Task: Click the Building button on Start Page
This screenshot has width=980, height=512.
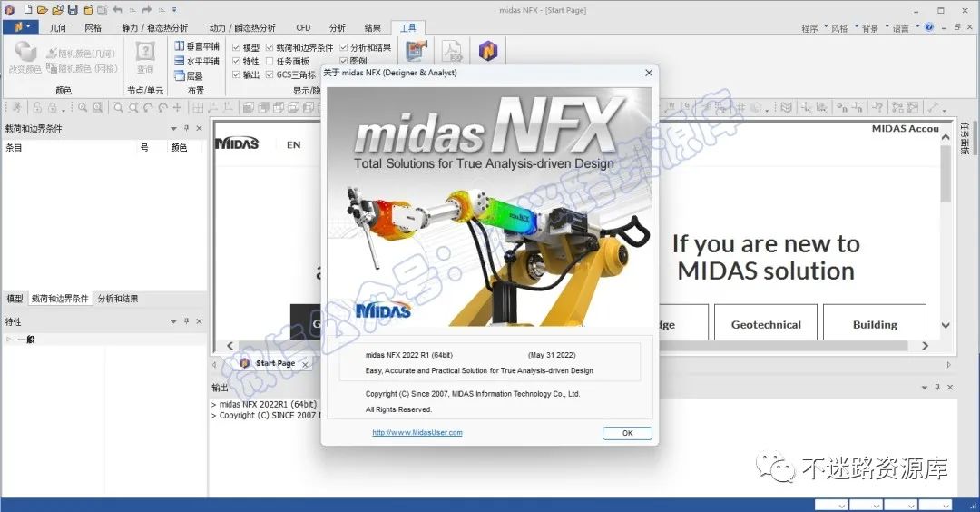Action: [x=875, y=324]
